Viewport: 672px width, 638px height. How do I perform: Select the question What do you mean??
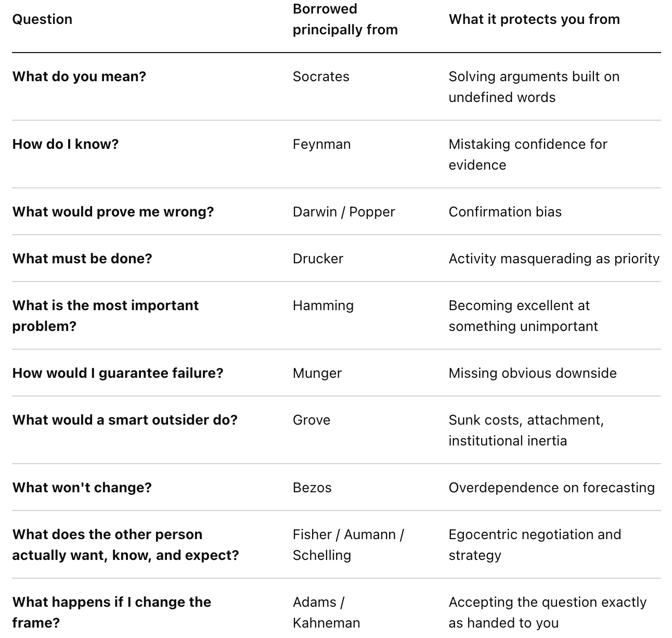(x=79, y=76)
